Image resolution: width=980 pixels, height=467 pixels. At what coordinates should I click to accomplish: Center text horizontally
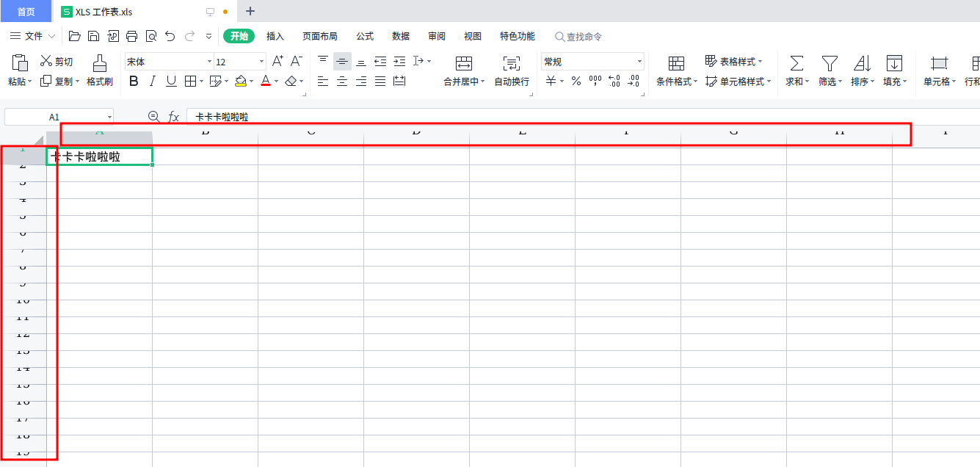pos(342,82)
